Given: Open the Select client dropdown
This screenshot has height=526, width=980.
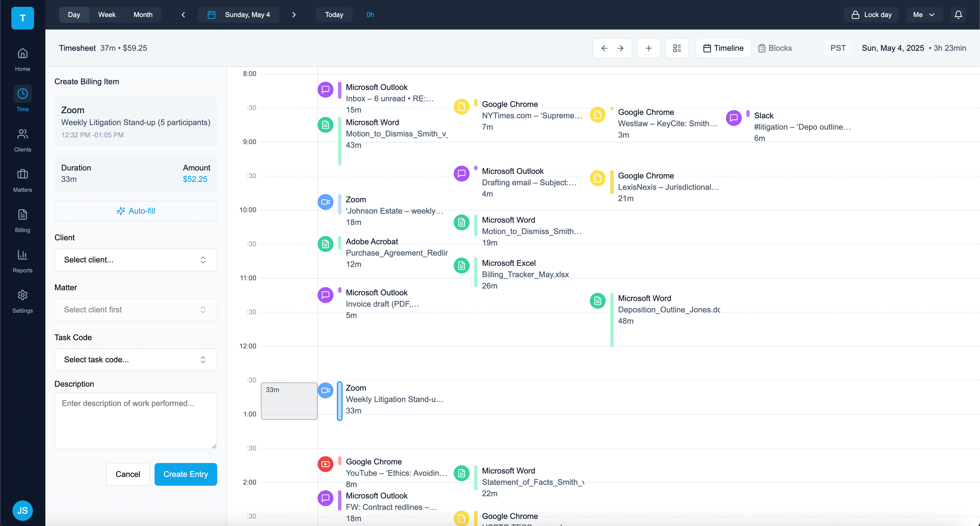Looking at the screenshot, I should [x=136, y=260].
